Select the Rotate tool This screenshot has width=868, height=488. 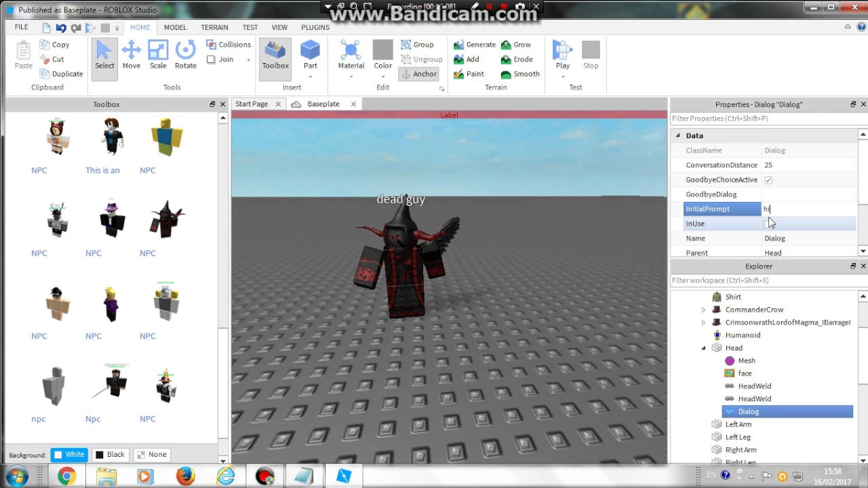point(185,55)
